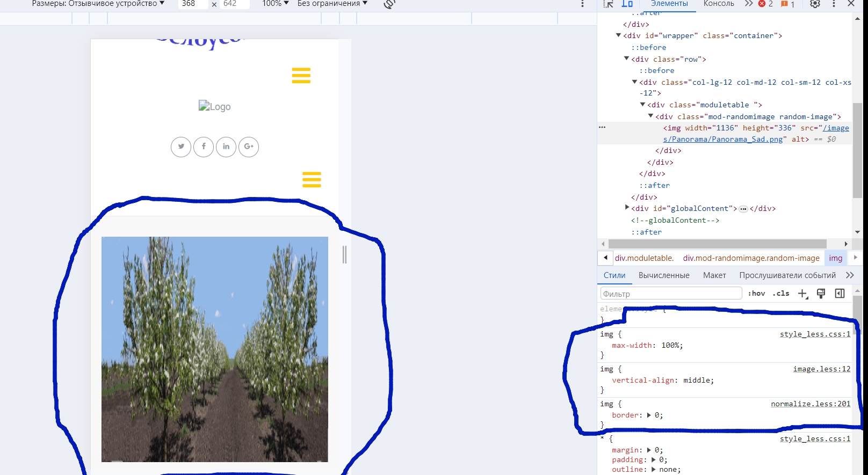The width and height of the screenshot is (868, 475).
Task: Switch to the Консоль tab
Action: click(x=718, y=4)
